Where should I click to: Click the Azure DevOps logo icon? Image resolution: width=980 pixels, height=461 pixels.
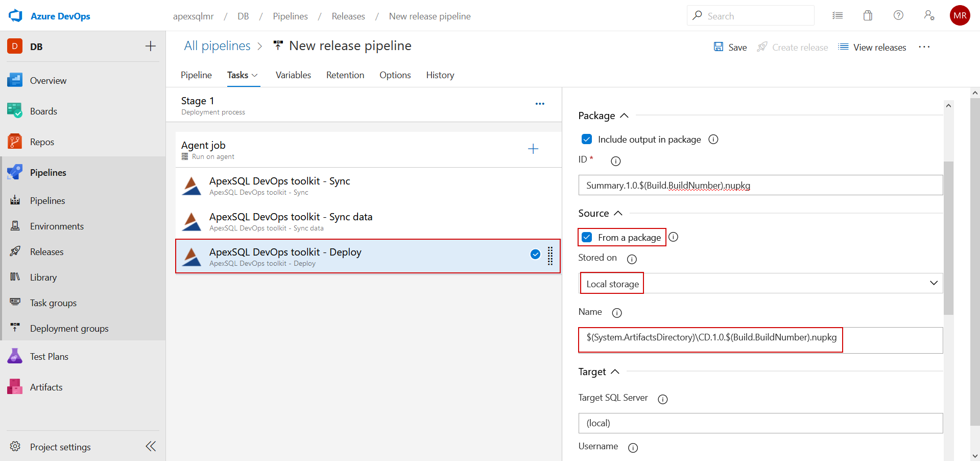click(x=15, y=16)
